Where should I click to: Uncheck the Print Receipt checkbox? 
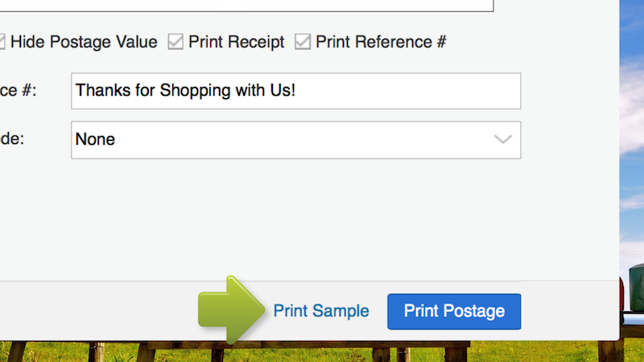tap(175, 42)
